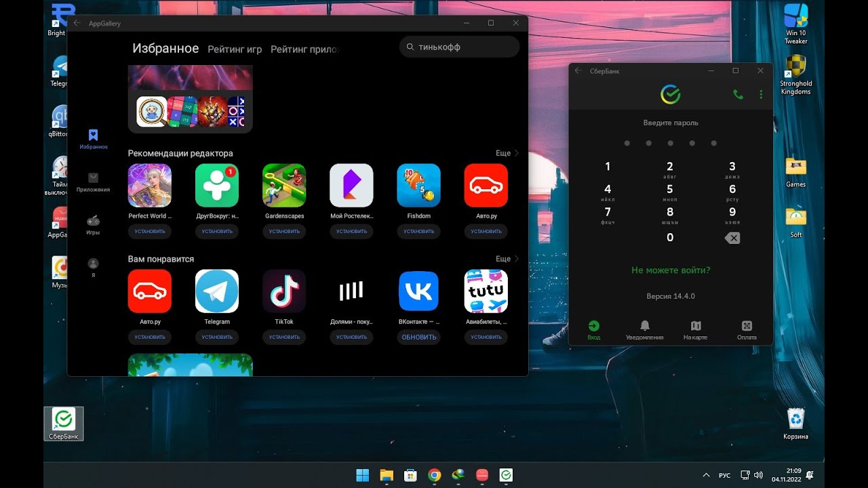Open Stronghold Kingdoms desktop shortcut
This screenshot has height=488, width=868.
pyautogui.click(x=796, y=75)
